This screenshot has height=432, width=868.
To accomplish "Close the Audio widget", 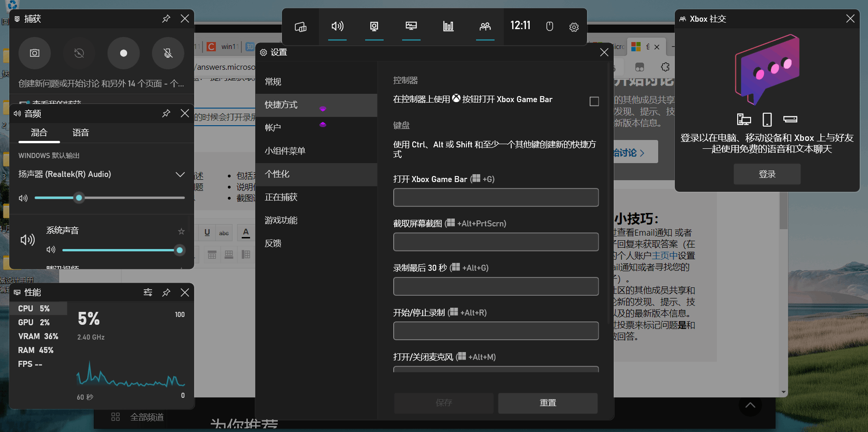I will click(x=185, y=113).
